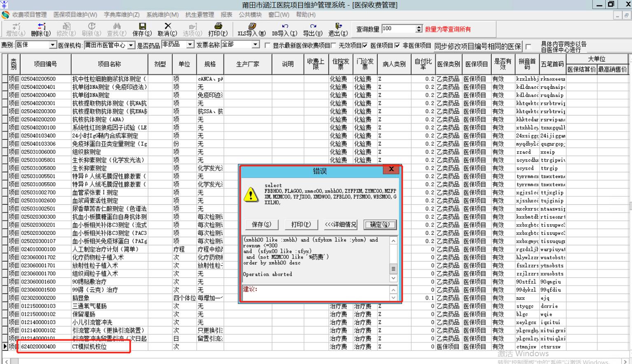Open the 收费项目管理 menu
632x364 pixels.
click(x=29, y=15)
